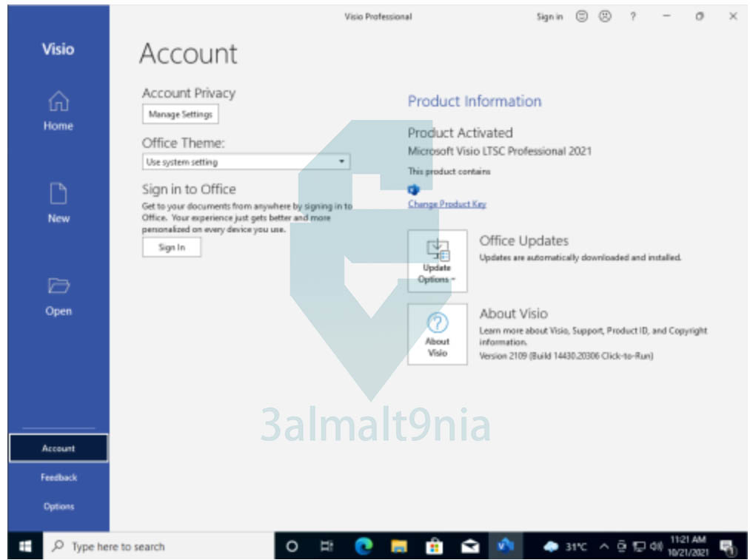Open the Windows Start menu
The width and height of the screenshot is (750, 560).
tap(25, 546)
